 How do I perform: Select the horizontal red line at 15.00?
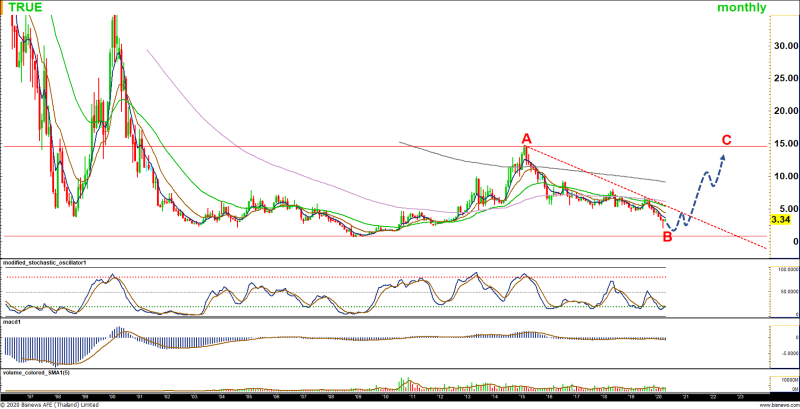(x=300, y=147)
